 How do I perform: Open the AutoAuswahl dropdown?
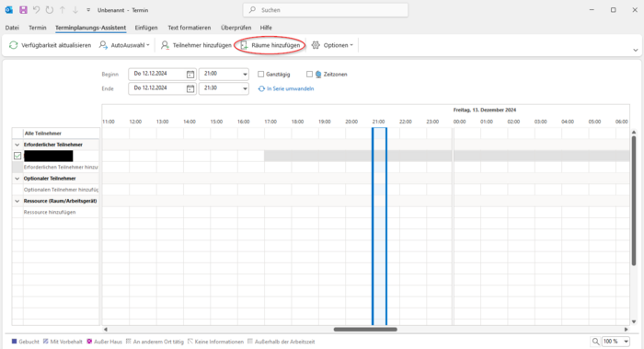click(x=124, y=45)
